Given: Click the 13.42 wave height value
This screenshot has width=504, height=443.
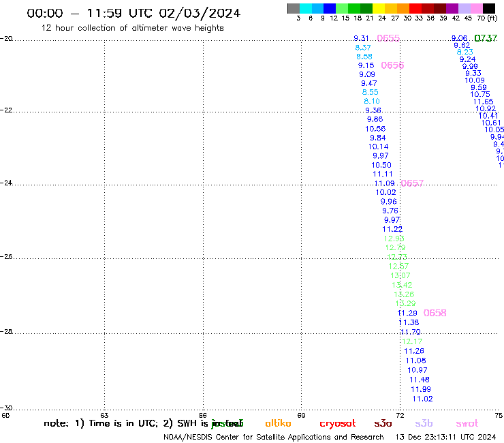Looking at the screenshot, I should click(x=402, y=285).
